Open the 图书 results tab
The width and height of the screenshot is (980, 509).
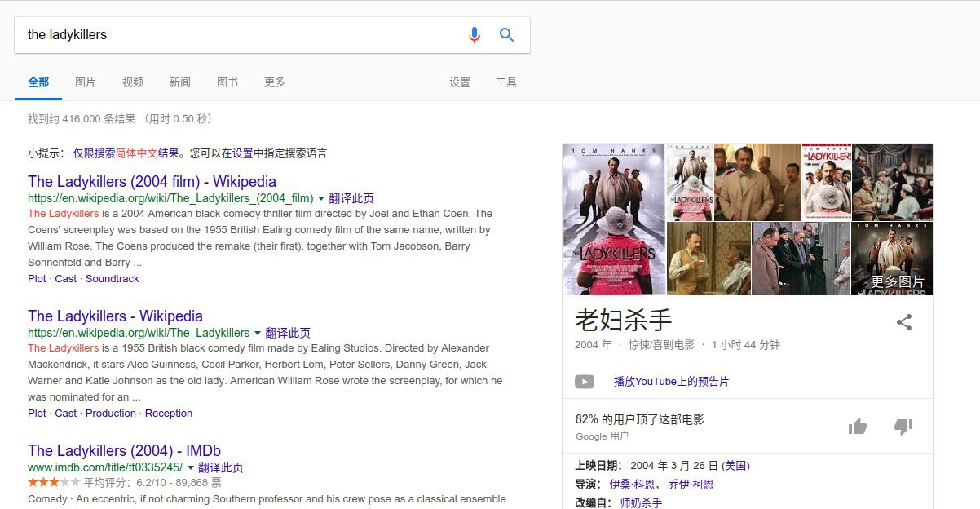[227, 82]
